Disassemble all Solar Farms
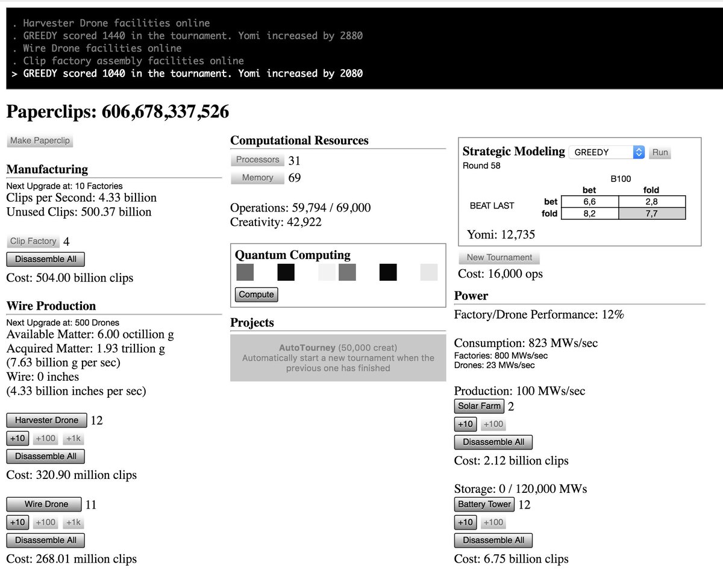 point(493,442)
